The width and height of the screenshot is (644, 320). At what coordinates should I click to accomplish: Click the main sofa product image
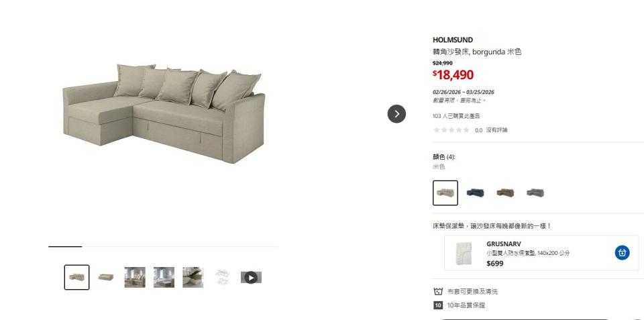point(164,113)
